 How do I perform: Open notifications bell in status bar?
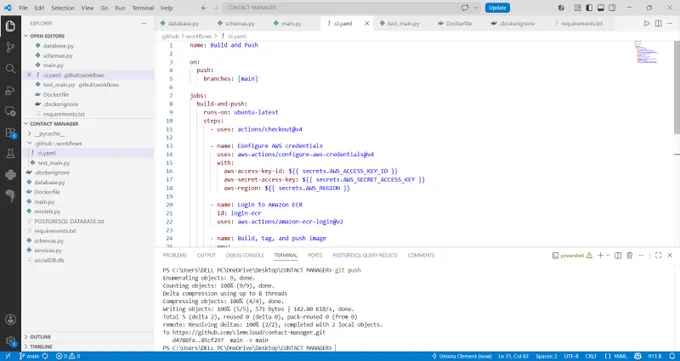coord(671,356)
